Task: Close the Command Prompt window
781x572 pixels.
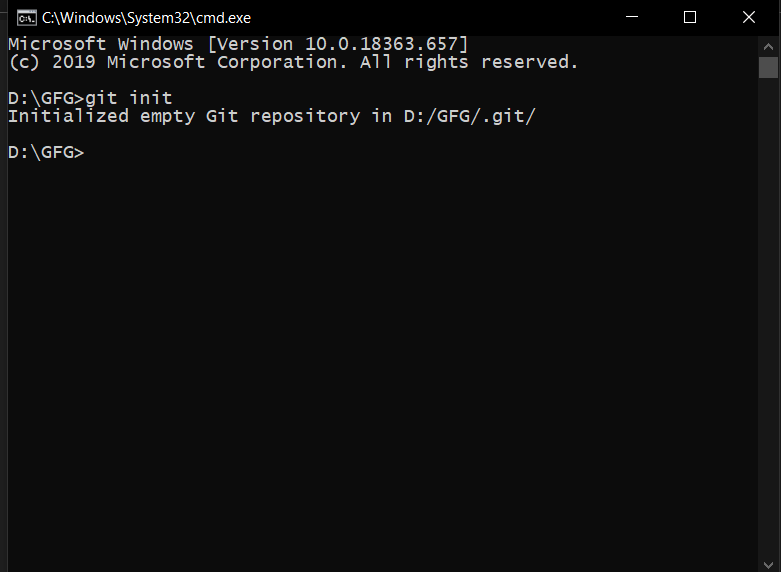Action: click(749, 17)
